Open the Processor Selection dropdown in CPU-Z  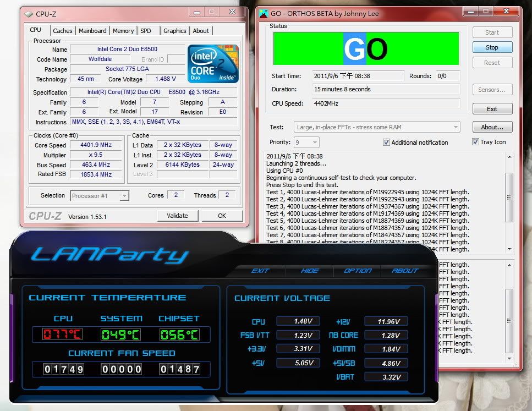tap(100, 196)
